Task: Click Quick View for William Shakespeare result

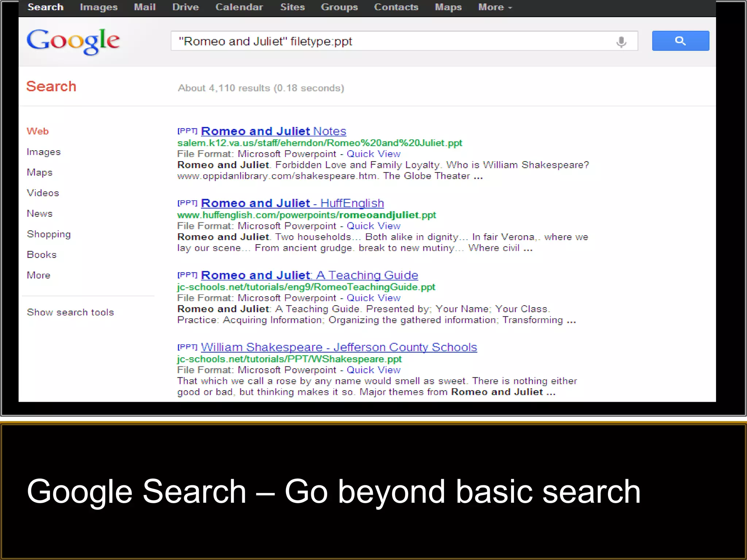Action: coord(373,370)
